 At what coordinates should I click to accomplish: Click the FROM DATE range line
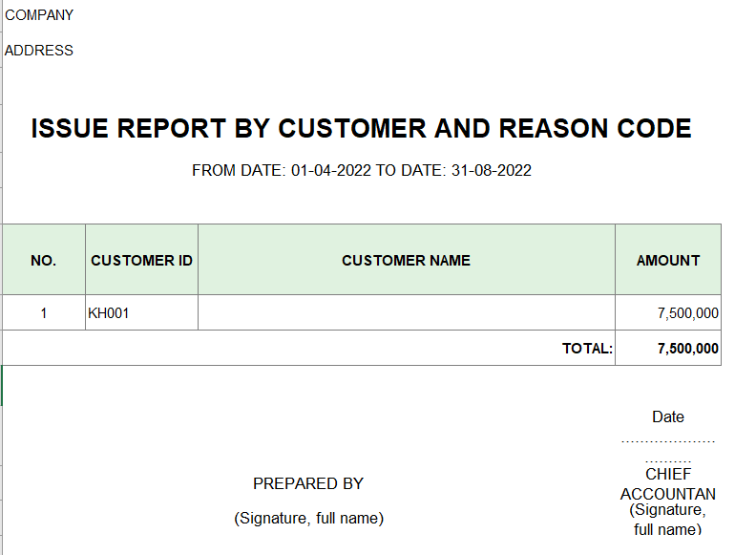[361, 171]
